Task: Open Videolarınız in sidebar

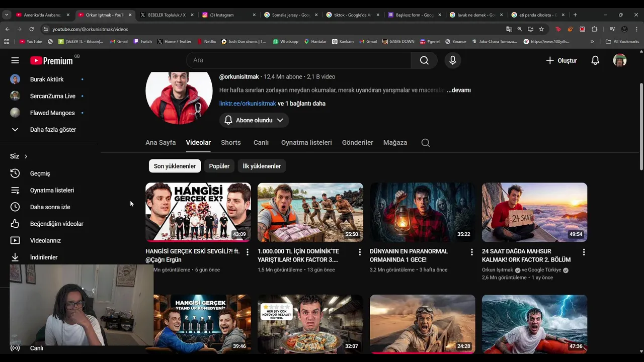Action: click(x=45, y=240)
